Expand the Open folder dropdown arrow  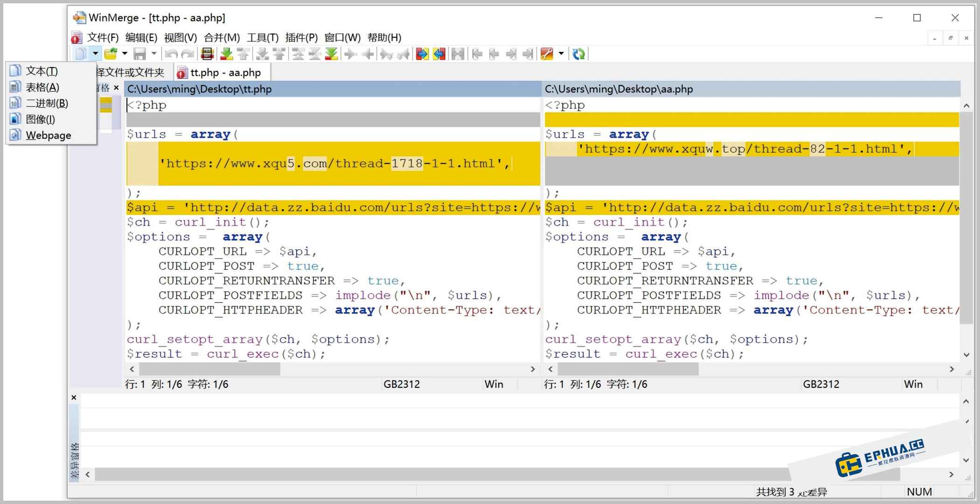(x=125, y=54)
